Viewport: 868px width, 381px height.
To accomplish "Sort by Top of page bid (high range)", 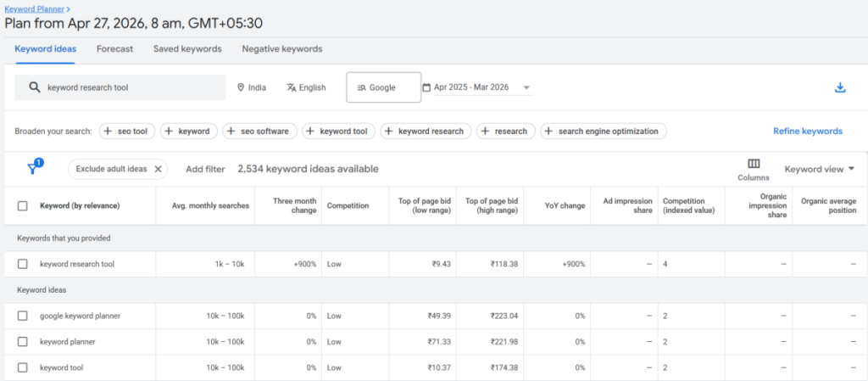I will [492, 206].
